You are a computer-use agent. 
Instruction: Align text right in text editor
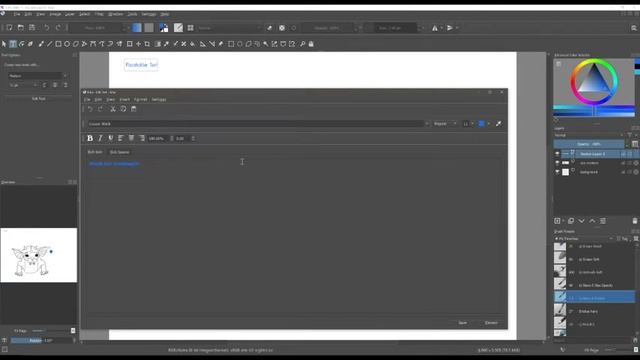(142, 138)
